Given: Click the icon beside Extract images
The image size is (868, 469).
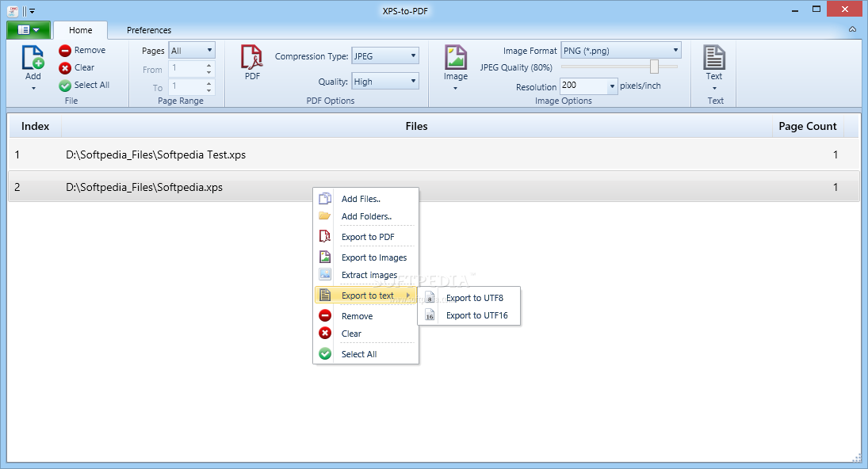Looking at the screenshot, I should (325, 274).
